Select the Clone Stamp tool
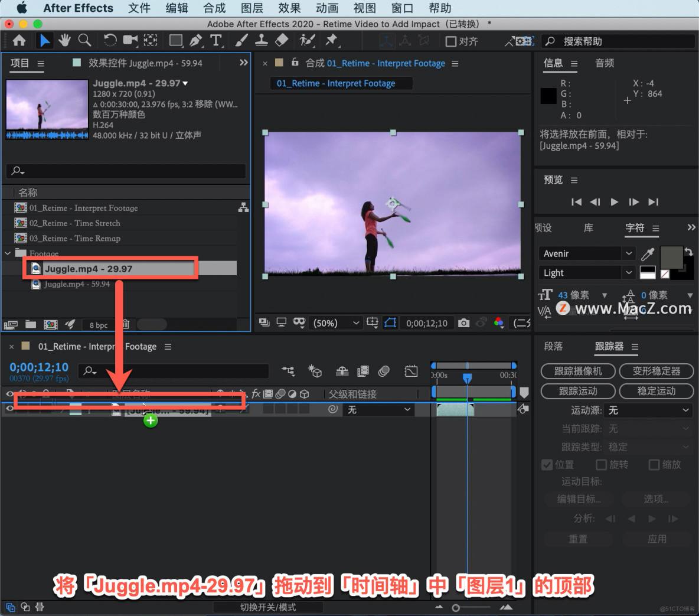The height and width of the screenshot is (616, 699). coord(261,41)
